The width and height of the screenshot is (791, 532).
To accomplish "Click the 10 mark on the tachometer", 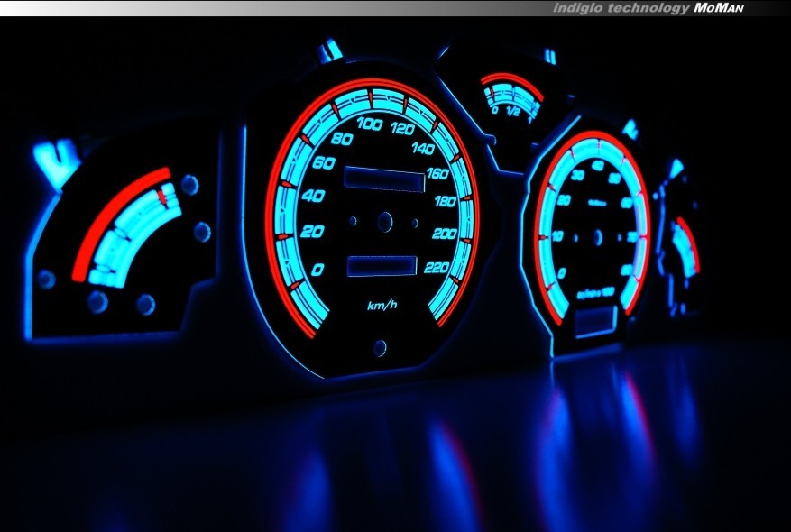I will pyautogui.click(x=559, y=236).
